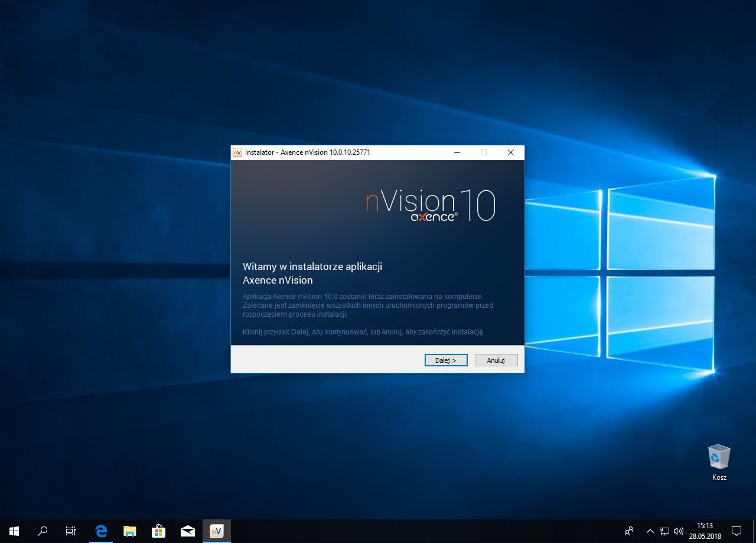Click the People icon in the system tray
756x543 pixels.
629,531
